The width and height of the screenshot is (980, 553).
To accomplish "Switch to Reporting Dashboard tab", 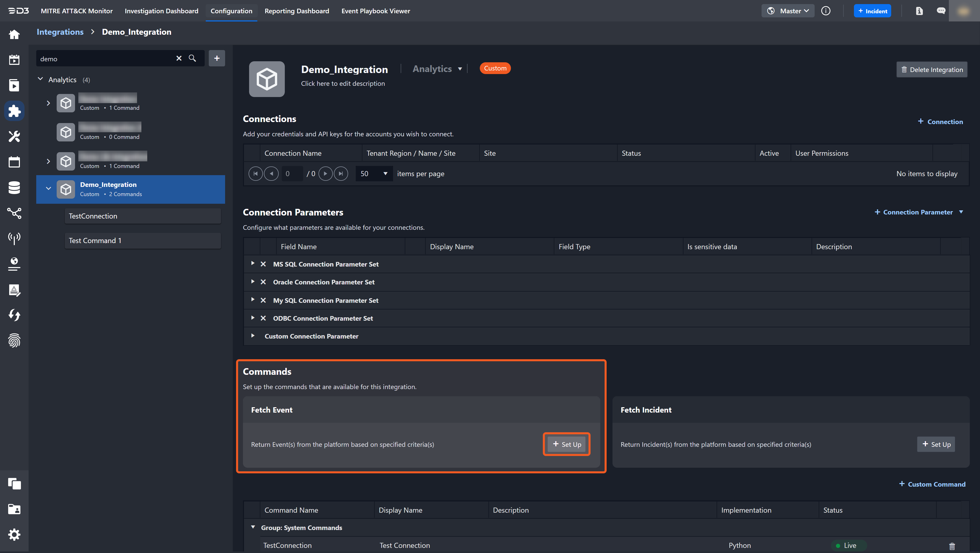I will tap(297, 11).
